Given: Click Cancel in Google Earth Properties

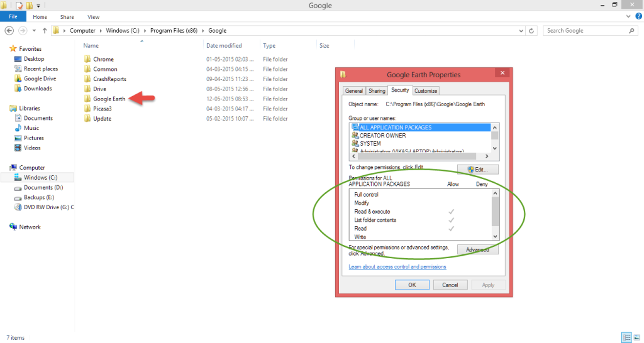Looking at the screenshot, I should (450, 285).
